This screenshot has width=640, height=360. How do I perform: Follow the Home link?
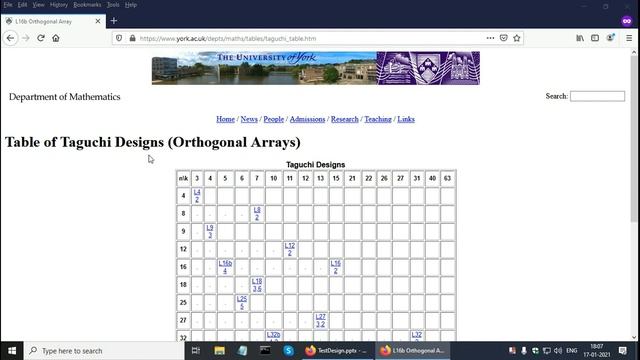pyautogui.click(x=225, y=119)
